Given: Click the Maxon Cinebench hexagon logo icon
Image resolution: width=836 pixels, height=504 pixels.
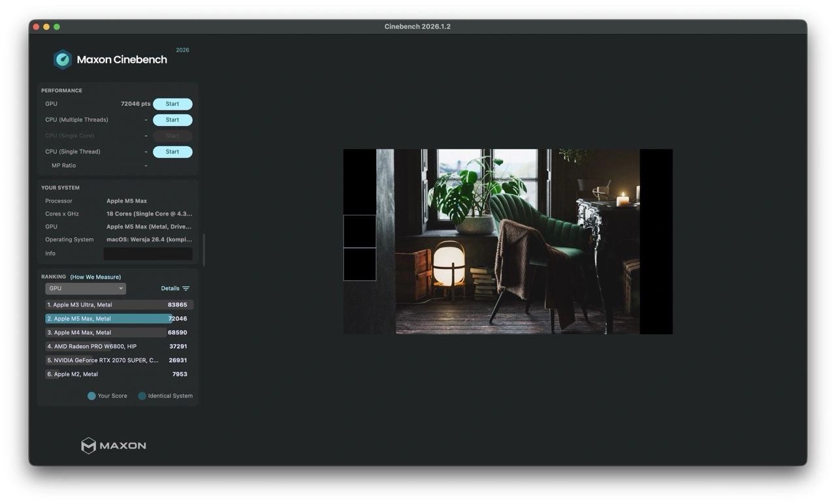Looking at the screenshot, I should [63, 59].
